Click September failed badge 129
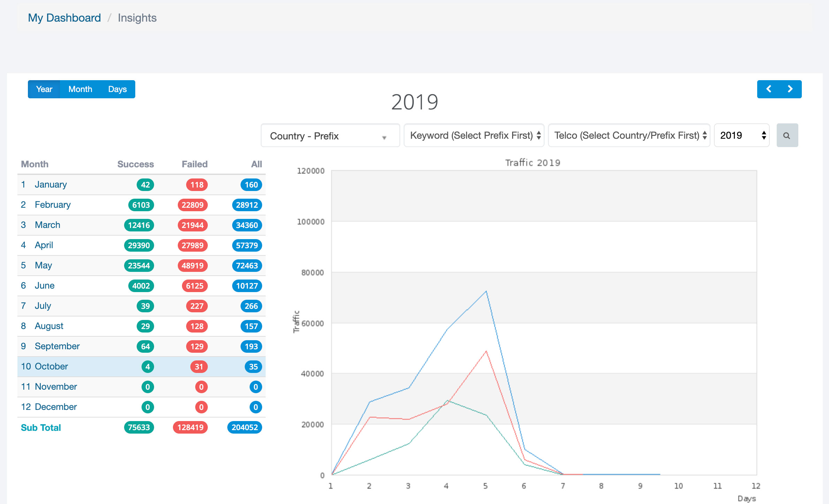829x504 pixels. (197, 346)
